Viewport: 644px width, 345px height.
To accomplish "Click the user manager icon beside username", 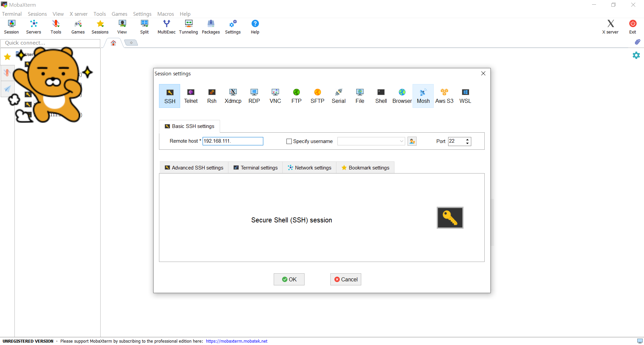I will pyautogui.click(x=412, y=141).
